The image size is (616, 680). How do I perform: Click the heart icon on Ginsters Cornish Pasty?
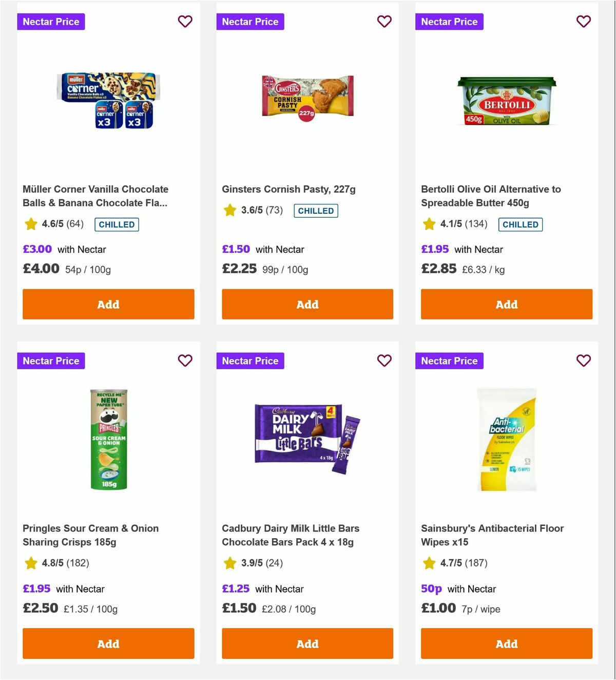pos(384,22)
